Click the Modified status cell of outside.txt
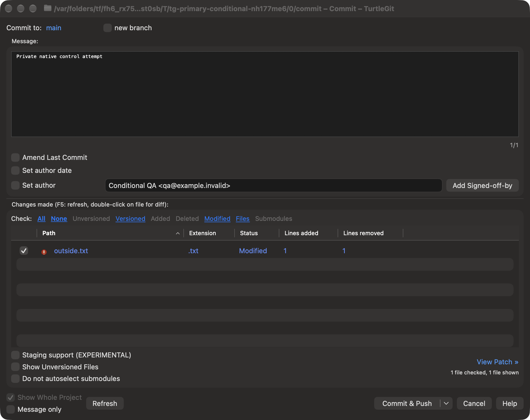This screenshot has height=420, width=530. [253, 251]
